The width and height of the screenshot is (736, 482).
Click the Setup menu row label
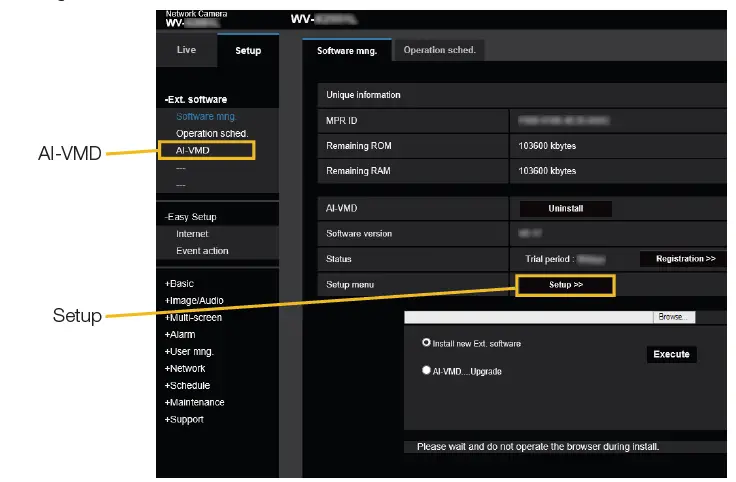(350, 284)
